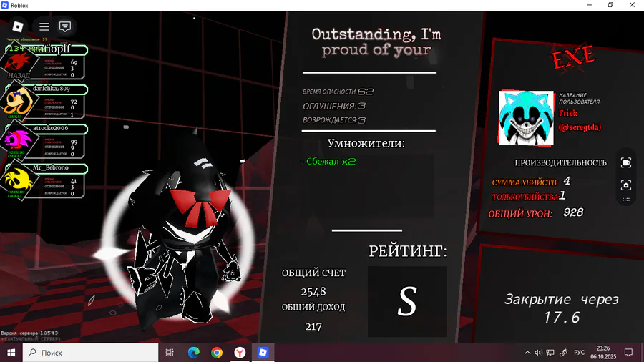The image size is (644, 362).
Task: Click the pink avatar of atrocko2006
Action: pos(17,140)
